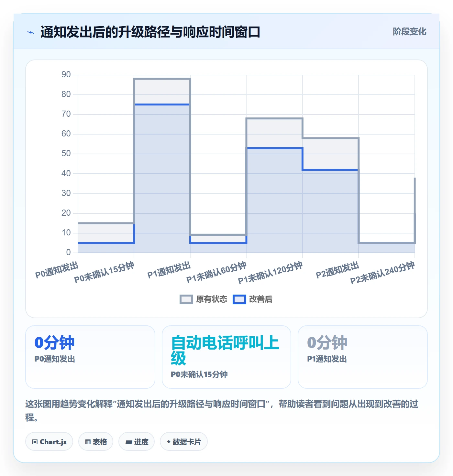This screenshot has width=453, height=476.
Task: Click the blue step line at 75 level
Action: tap(162, 104)
